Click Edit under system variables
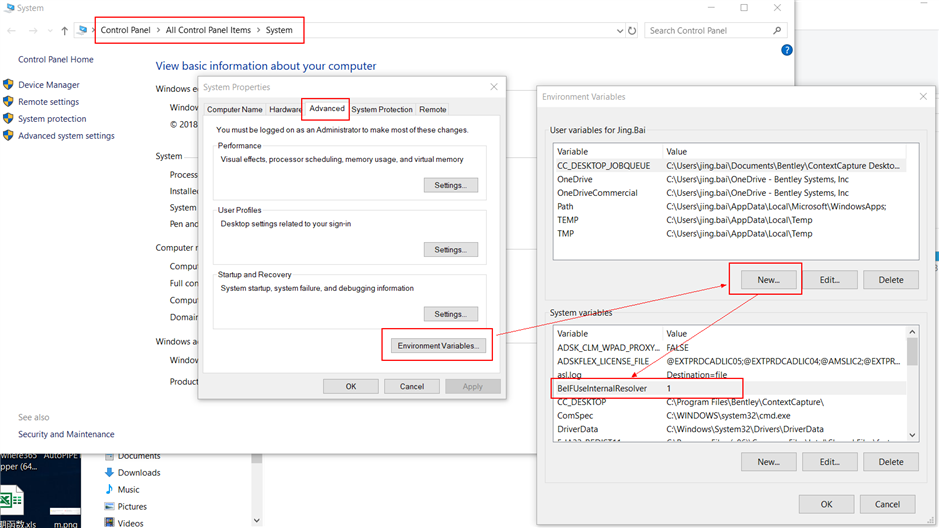Screen dimensions: 939x528 click(829, 462)
